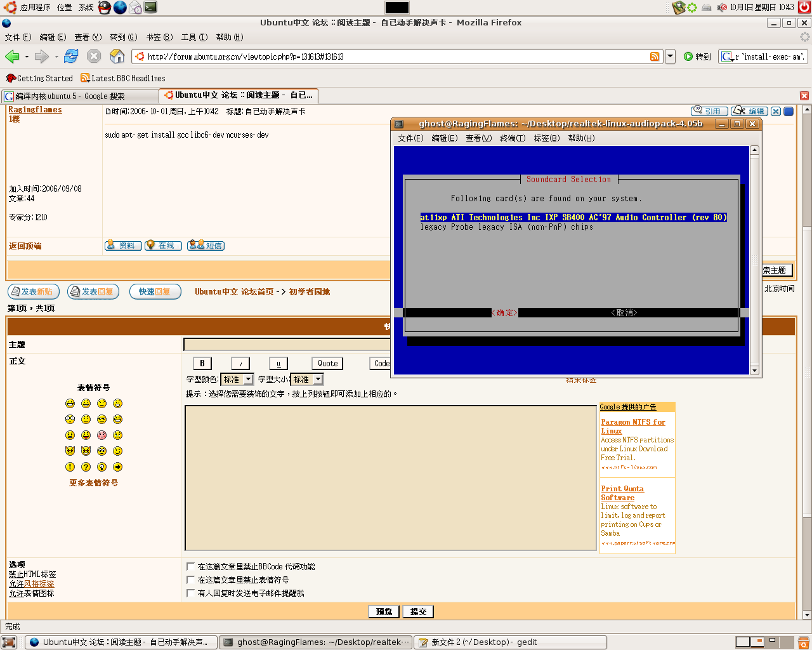Open the 更多表情符号 more emoticons link
This screenshot has width=812, height=650.
(x=94, y=483)
